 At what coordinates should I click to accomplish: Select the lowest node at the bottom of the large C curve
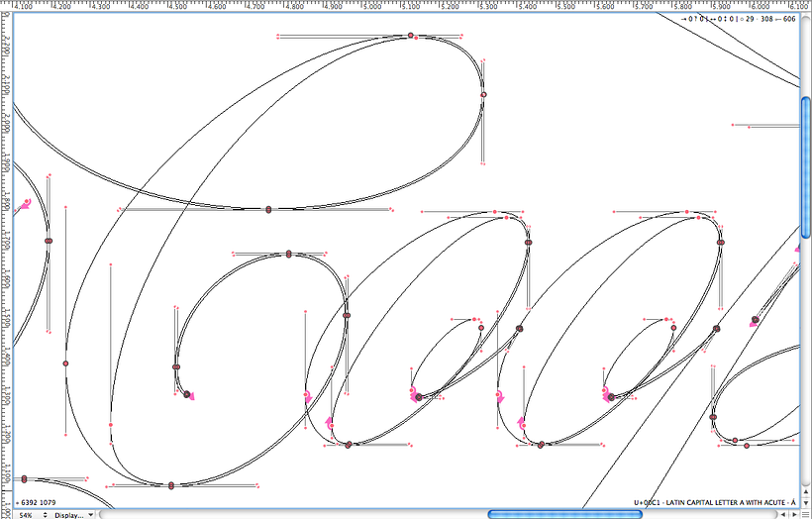tap(171, 485)
